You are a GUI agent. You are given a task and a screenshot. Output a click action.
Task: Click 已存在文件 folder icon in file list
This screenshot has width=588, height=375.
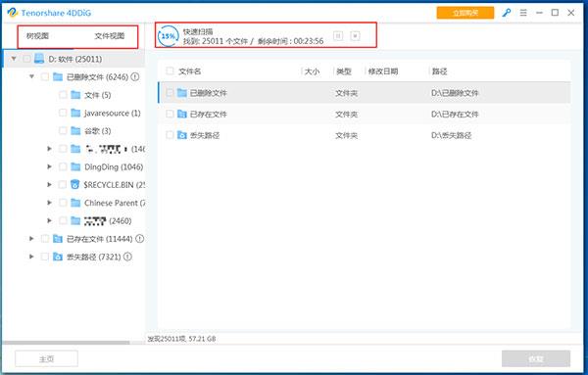(x=182, y=114)
